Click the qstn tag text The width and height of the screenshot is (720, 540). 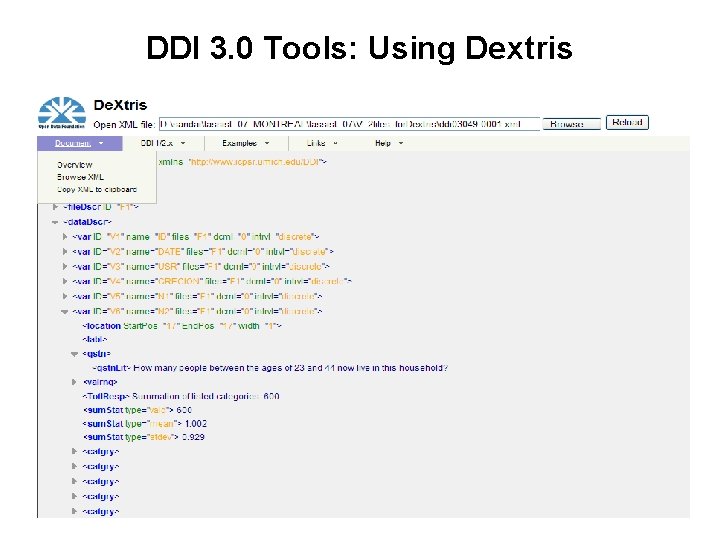[x=97, y=354]
